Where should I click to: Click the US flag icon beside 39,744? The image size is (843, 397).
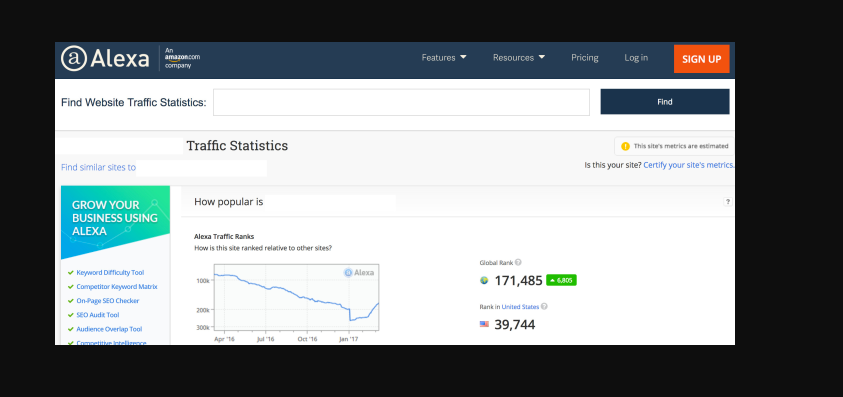[484, 324]
